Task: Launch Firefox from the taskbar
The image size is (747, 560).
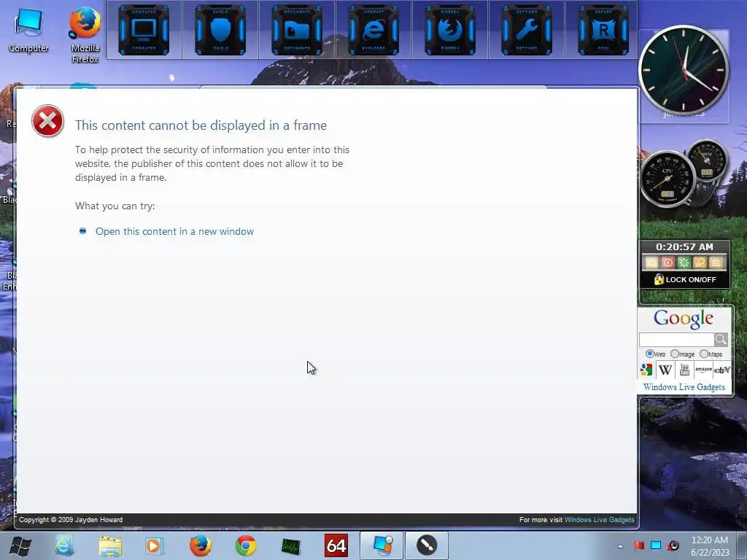Action: (x=201, y=545)
